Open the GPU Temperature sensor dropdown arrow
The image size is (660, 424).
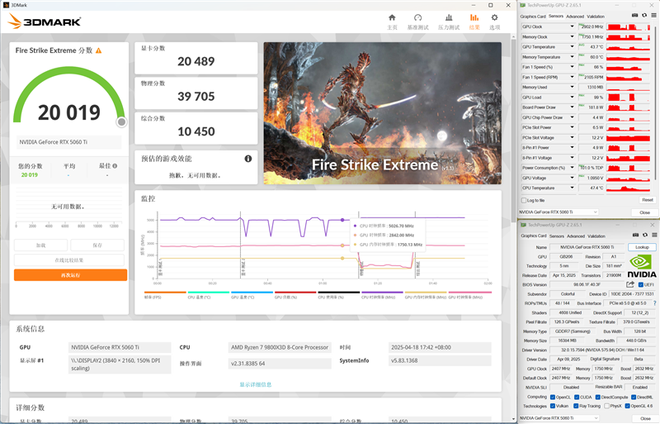coord(572,47)
